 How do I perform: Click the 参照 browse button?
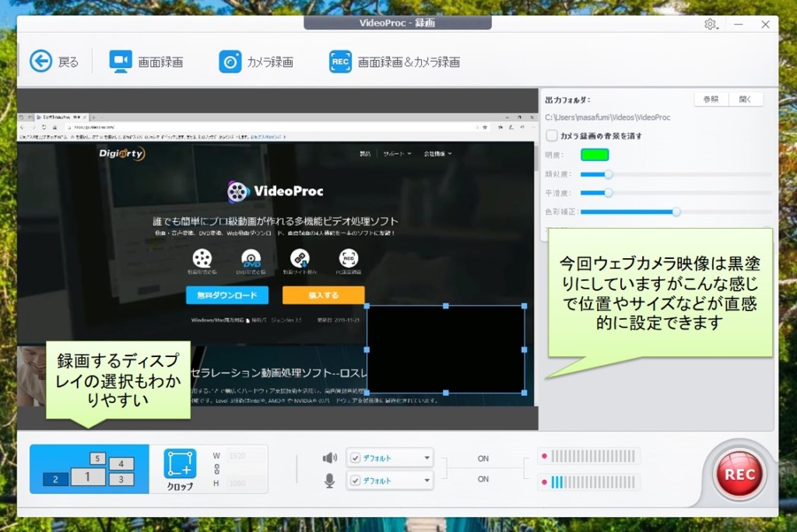coord(711,99)
